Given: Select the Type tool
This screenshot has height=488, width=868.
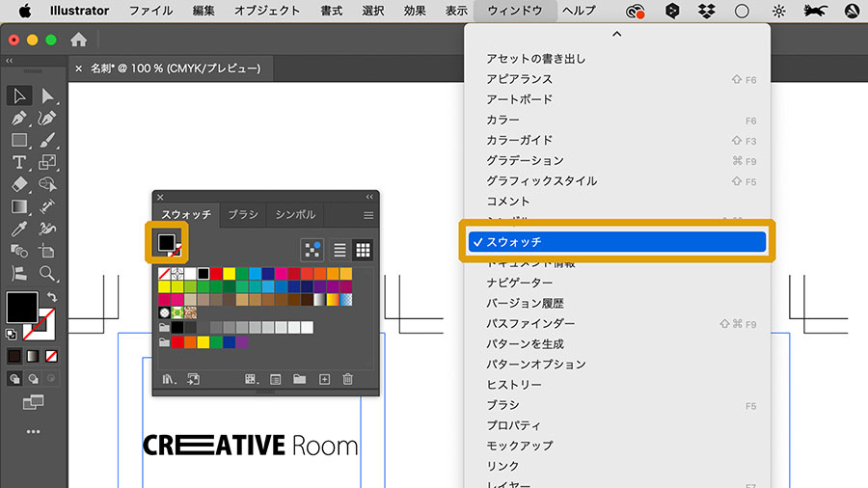Looking at the screenshot, I should [19, 162].
